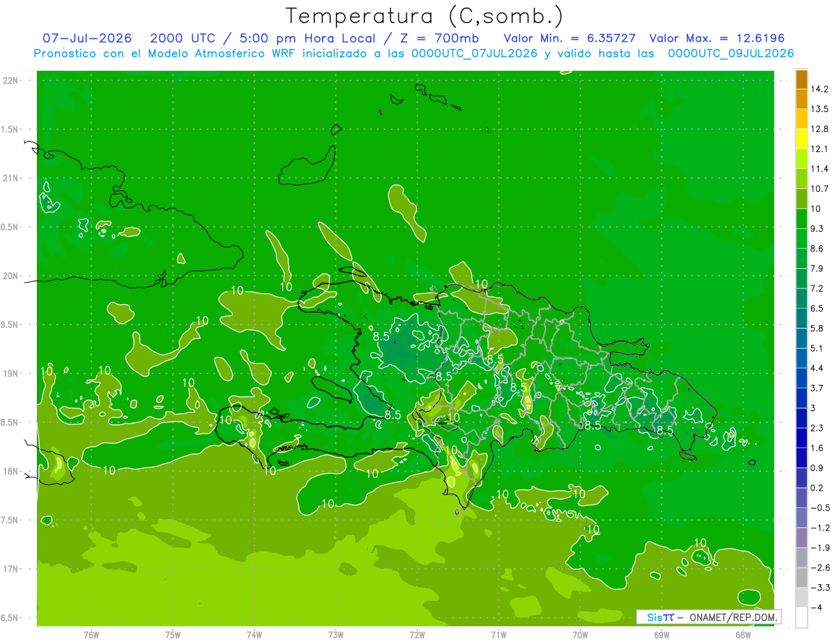This screenshot has width=834, height=644.
Task: Click the longitude axis label "70W"
Action: (580, 635)
